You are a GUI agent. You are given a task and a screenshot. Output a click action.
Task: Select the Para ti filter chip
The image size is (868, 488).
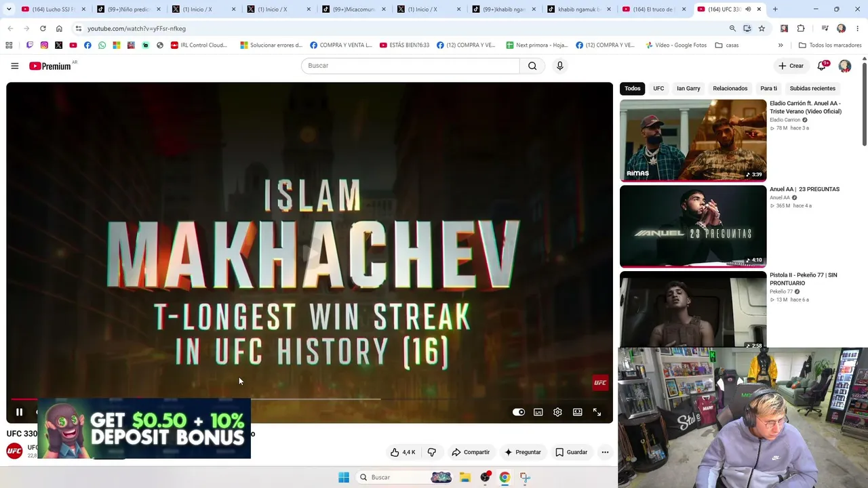pyautogui.click(x=768, y=88)
